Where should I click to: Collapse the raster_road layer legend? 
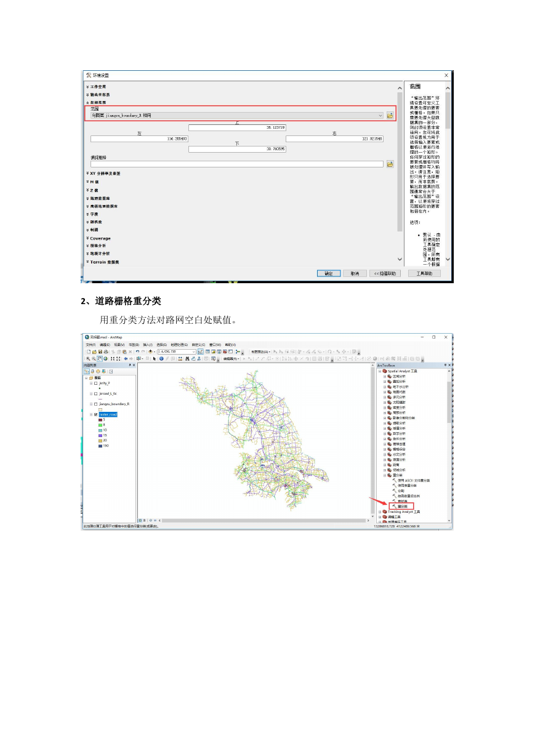tap(91, 414)
